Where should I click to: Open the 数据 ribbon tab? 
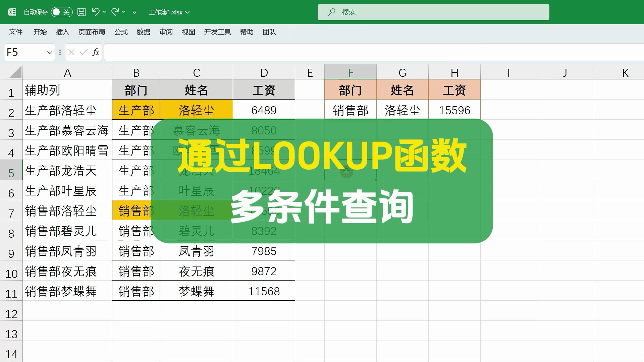coord(144,32)
